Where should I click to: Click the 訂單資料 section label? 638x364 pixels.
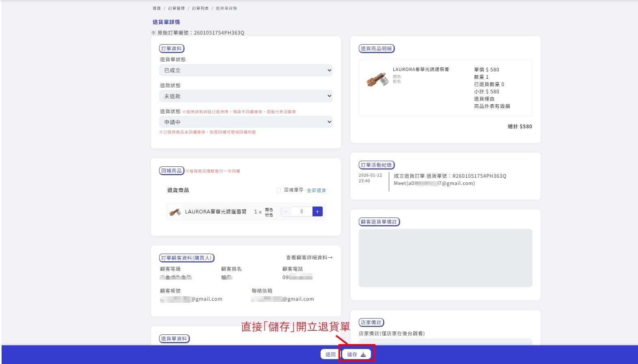[172, 48]
